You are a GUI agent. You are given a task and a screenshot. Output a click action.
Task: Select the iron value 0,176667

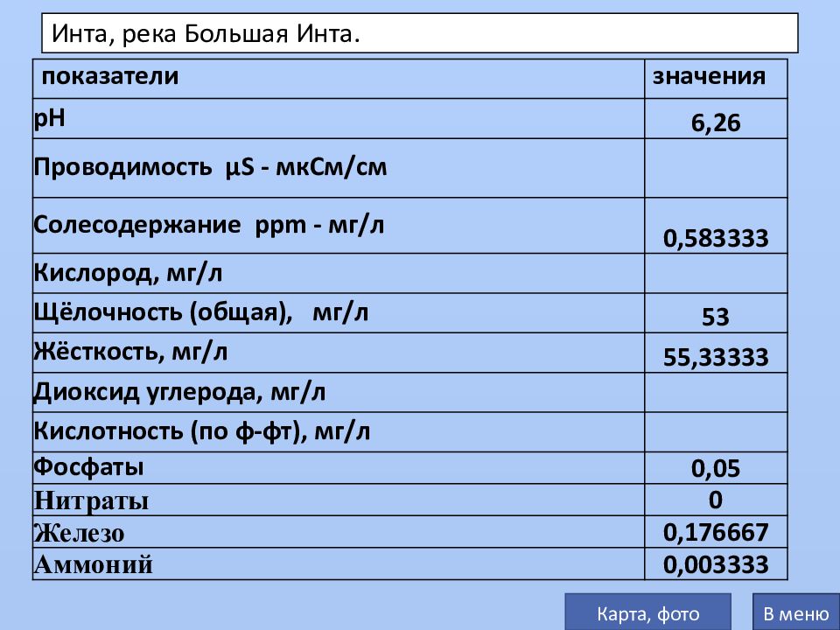coord(716,532)
